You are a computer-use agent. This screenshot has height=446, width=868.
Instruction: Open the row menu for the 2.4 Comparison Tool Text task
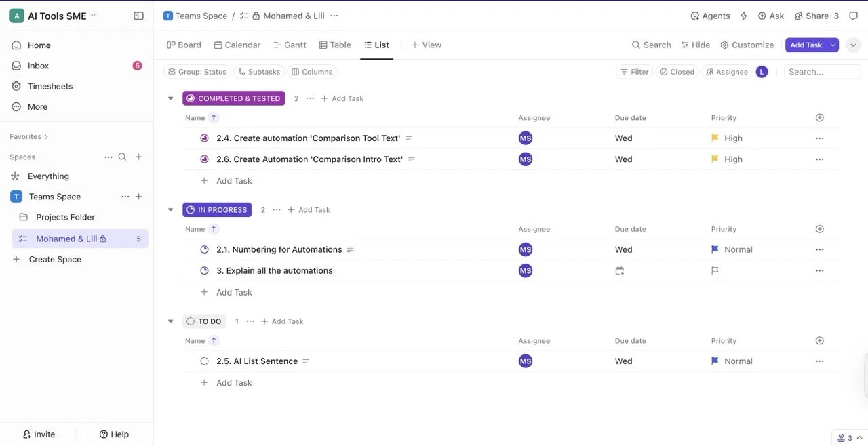pyautogui.click(x=820, y=138)
